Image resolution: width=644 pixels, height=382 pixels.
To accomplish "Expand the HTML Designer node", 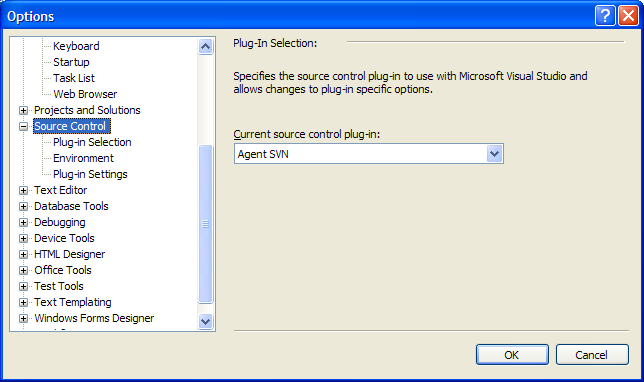I will click(x=23, y=255).
